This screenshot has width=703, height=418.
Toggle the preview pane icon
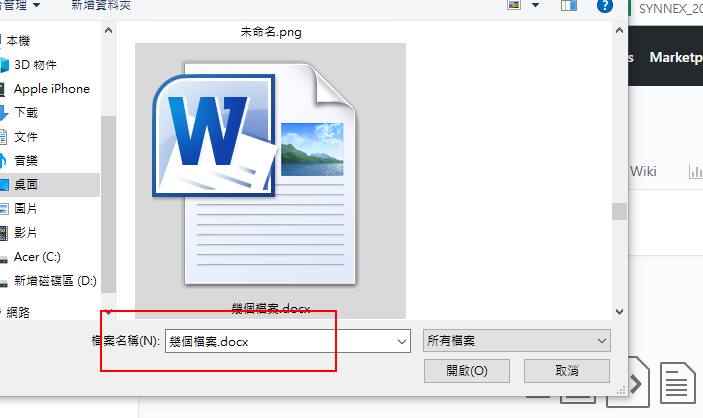coord(568,5)
